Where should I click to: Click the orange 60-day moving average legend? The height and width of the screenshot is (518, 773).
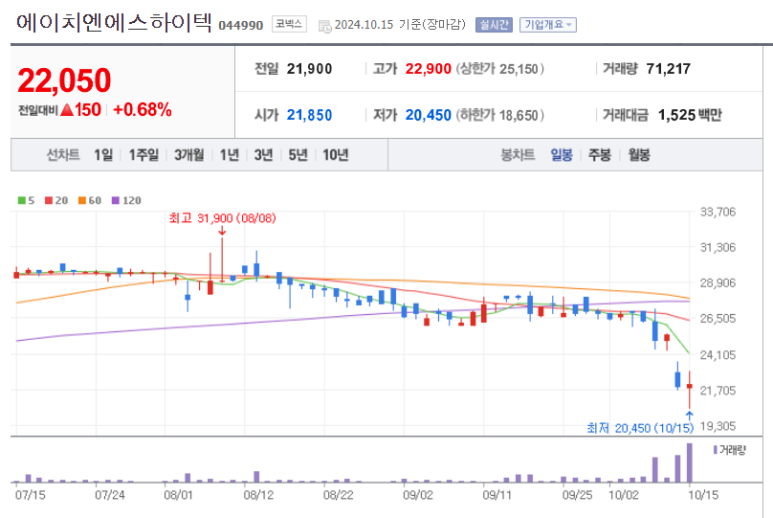pos(90,201)
